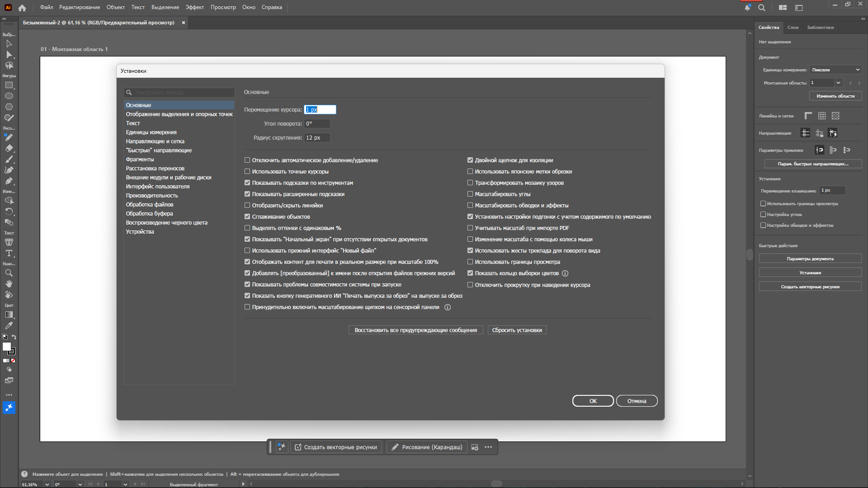Switch to the 'Библиотеки' panel tab

coord(821,28)
